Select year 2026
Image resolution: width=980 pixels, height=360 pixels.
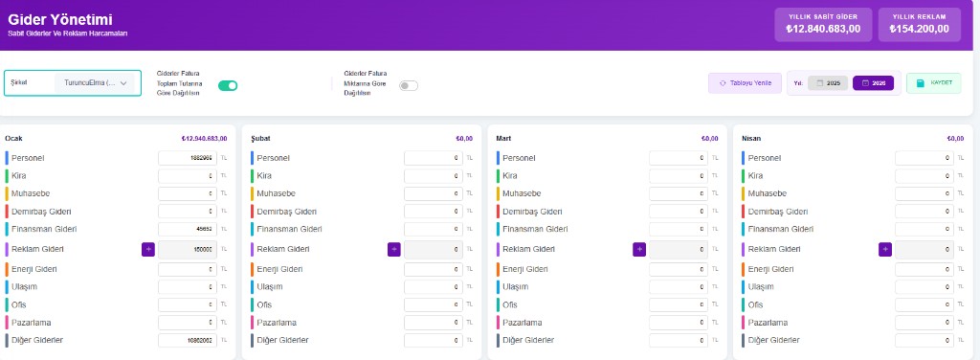pyautogui.click(x=873, y=83)
